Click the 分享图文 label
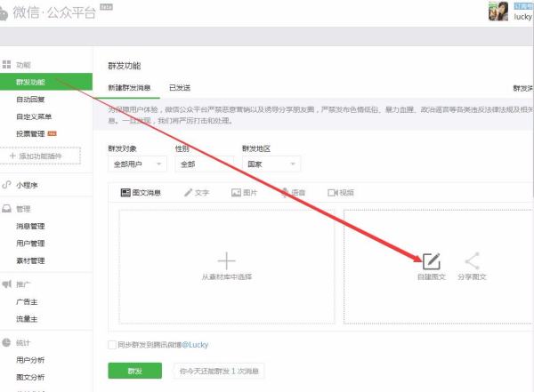The height and width of the screenshot is (392, 534). point(472,276)
